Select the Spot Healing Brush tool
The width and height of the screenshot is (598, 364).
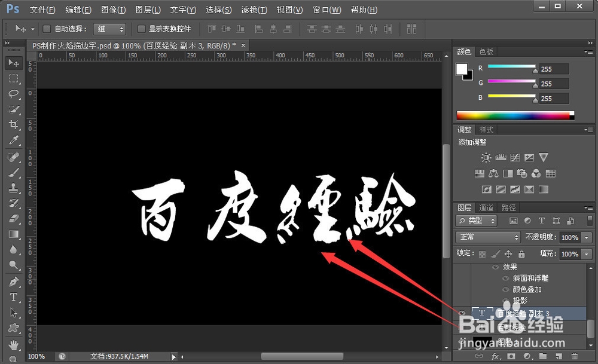pyautogui.click(x=14, y=157)
